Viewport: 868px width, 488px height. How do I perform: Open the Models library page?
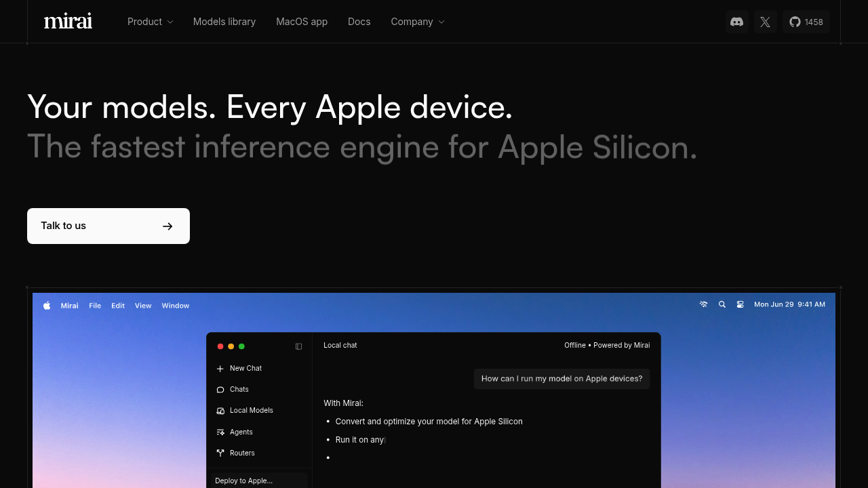point(224,22)
